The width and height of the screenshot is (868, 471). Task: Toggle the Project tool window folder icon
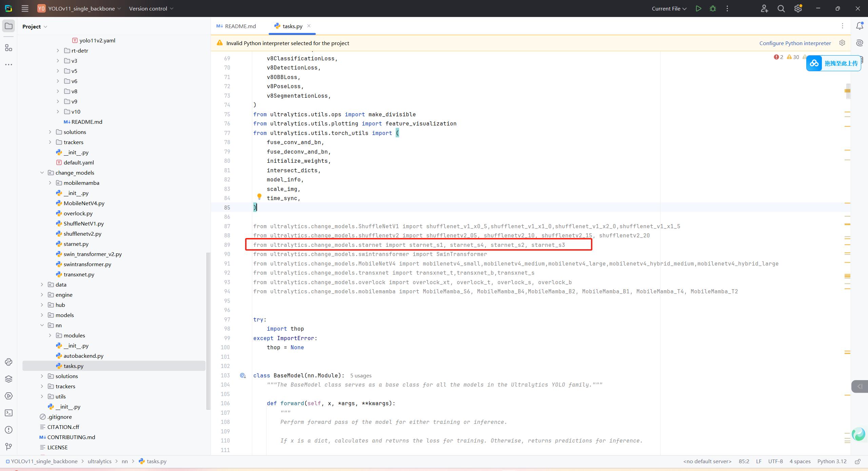pyautogui.click(x=8, y=26)
